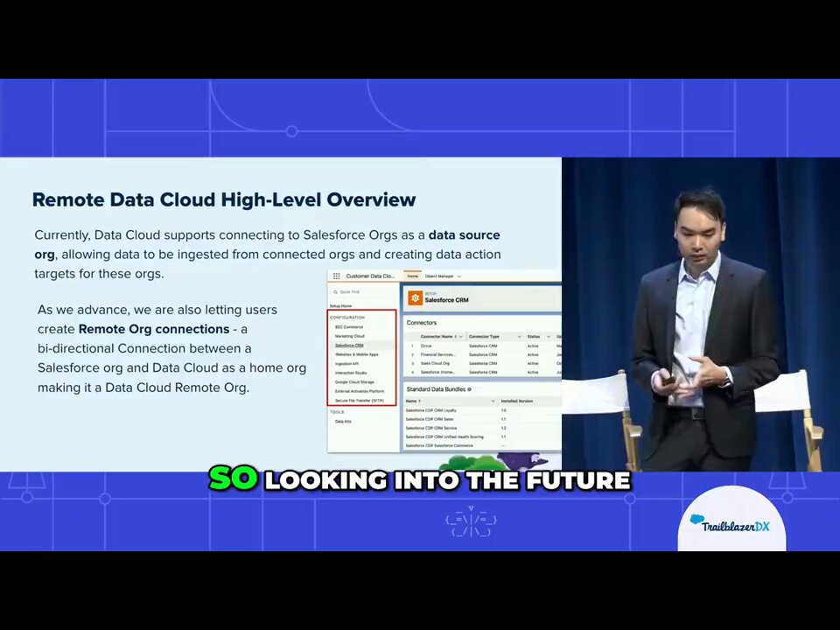
Task: Open the Cirrus connector link
Action: [x=426, y=346]
